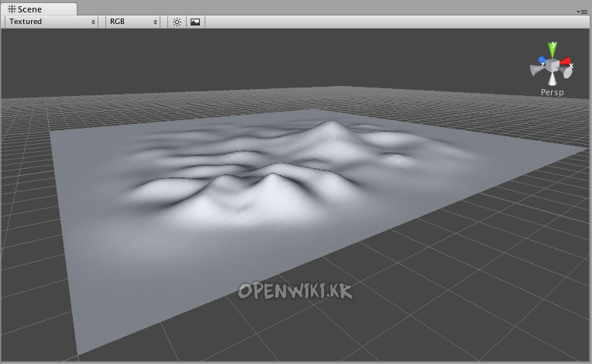Click the gray left gizmo cone

(x=536, y=70)
